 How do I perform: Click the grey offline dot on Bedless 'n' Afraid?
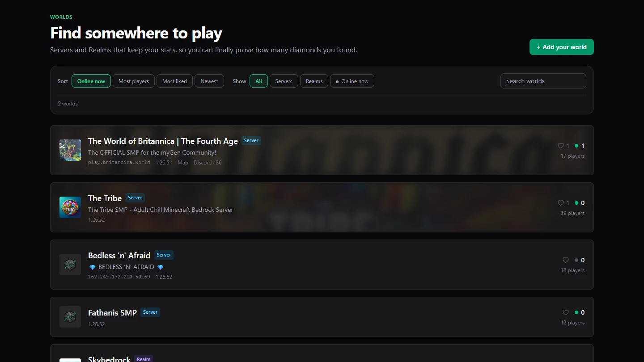coord(576,260)
